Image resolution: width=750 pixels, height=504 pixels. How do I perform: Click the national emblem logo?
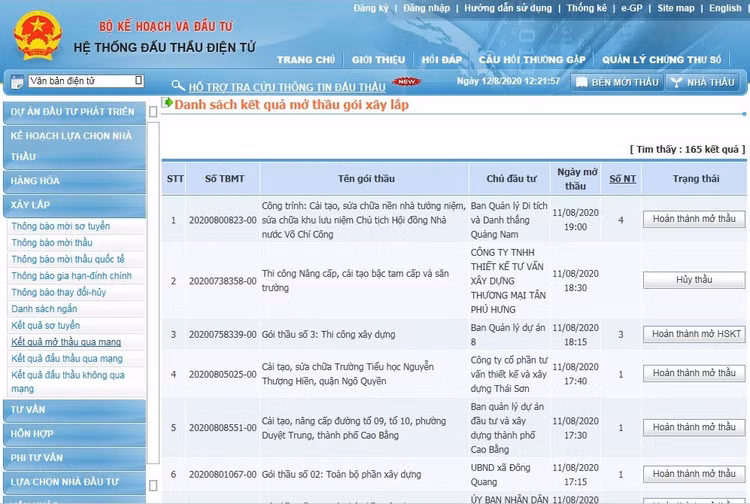click(37, 35)
